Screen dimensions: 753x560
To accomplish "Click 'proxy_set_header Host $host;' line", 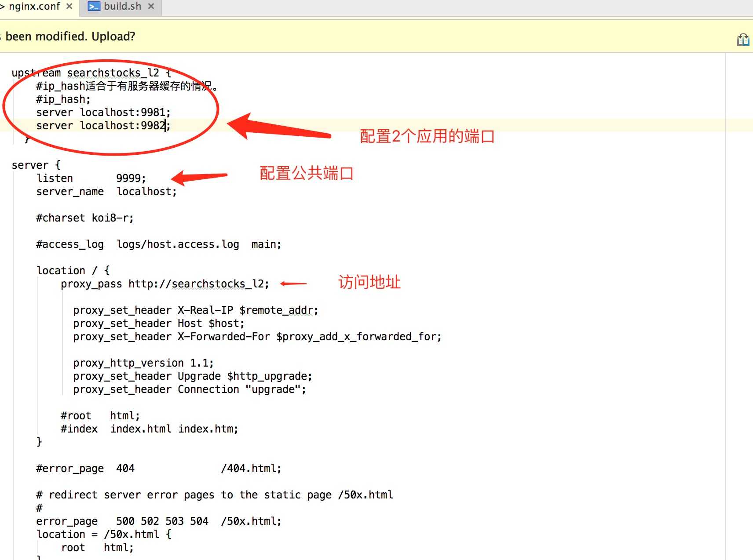I will tap(159, 324).
